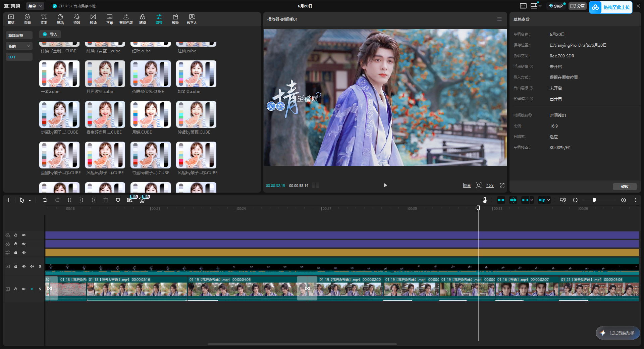
Task: Click the 拖拽至此上传 cloud upload button
Action: tap(611, 7)
